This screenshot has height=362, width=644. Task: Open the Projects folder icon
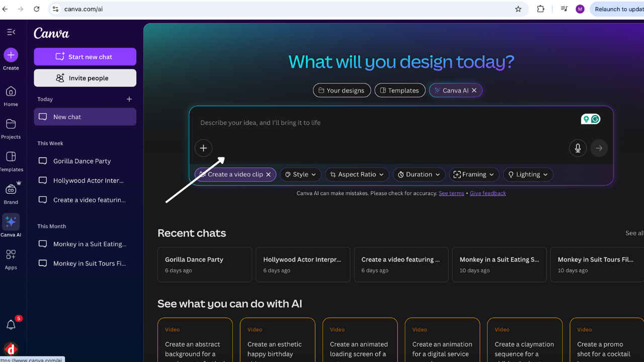tap(11, 124)
